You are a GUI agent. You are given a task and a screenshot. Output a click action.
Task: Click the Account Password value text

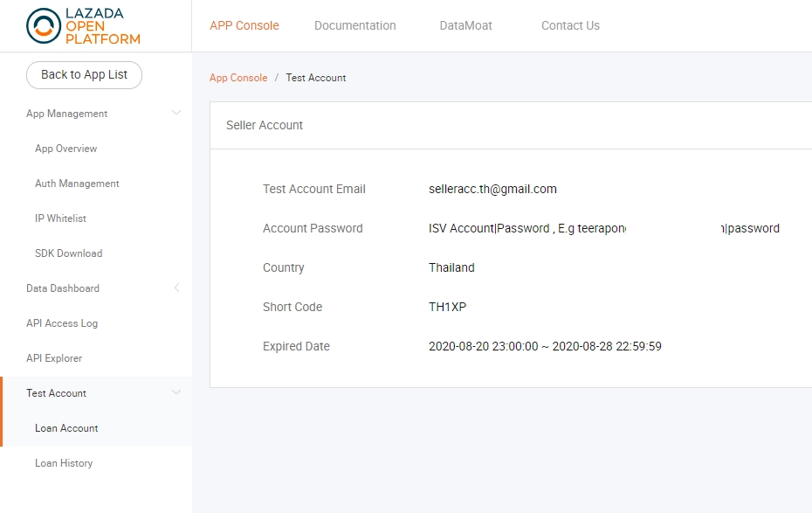coord(604,228)
